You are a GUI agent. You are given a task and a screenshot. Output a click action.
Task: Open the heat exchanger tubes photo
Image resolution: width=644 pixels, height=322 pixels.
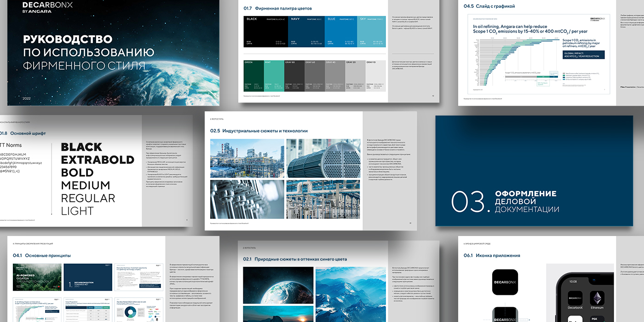point(324,159)
